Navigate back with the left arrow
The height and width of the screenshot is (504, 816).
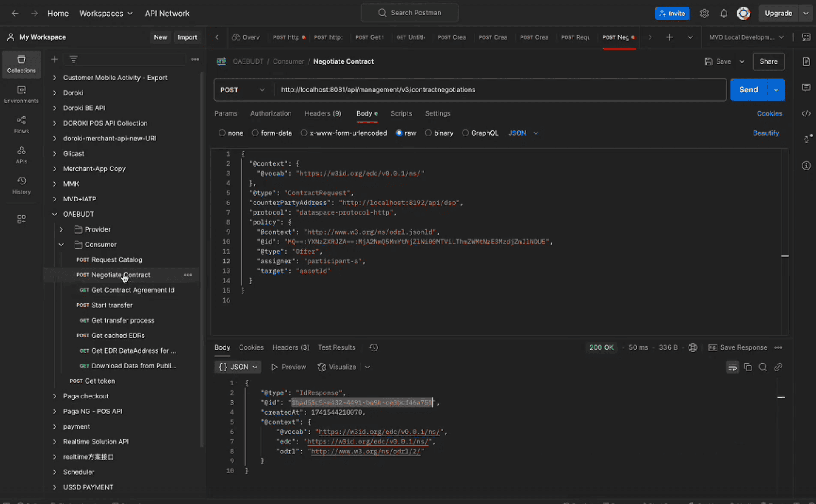[x=15, y=14]
